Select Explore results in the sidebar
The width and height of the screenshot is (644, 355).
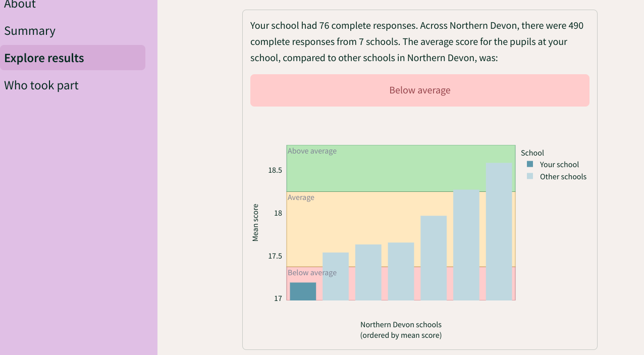click(44, 58)
